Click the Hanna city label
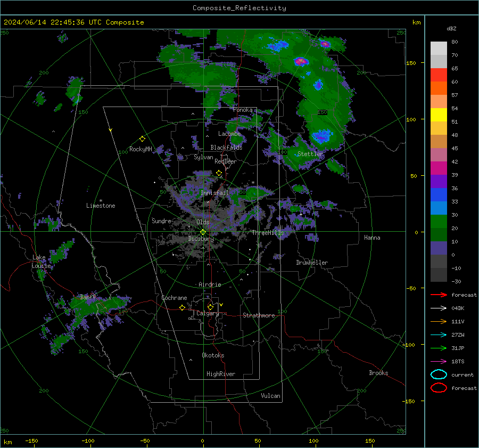This screenshot has width=479, height=448. (x=372, y=238)
